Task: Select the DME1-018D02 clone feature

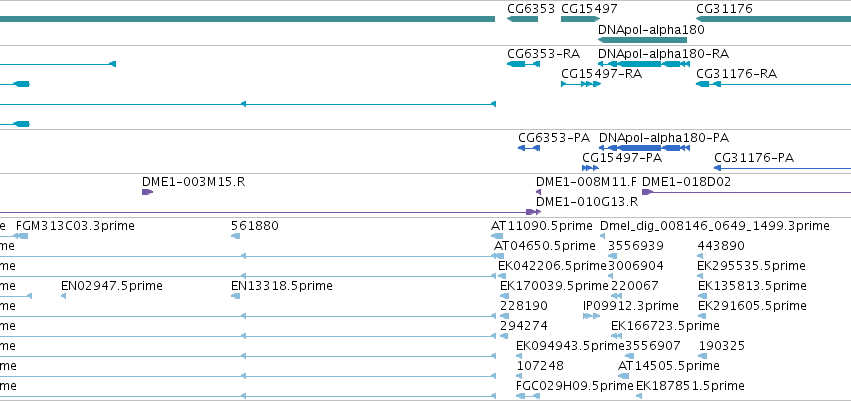Action: click(746, 192)
